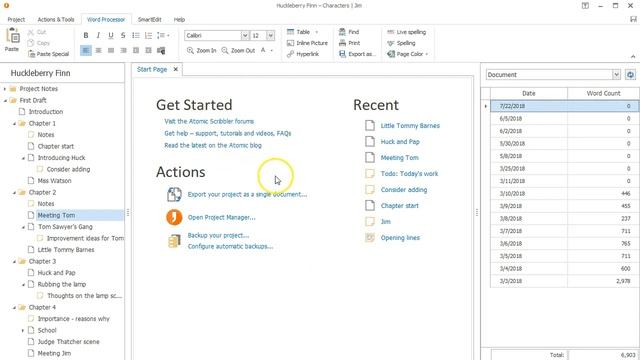The image size is (640, 360).
Task: Click the orange Project Manager icon
Action: (x=174, y=217)
